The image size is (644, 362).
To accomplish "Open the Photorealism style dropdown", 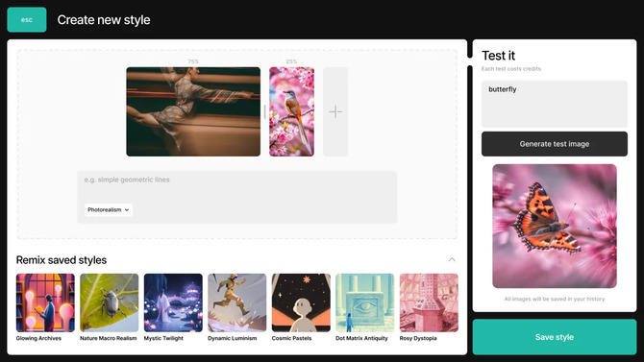I will 109,209.
